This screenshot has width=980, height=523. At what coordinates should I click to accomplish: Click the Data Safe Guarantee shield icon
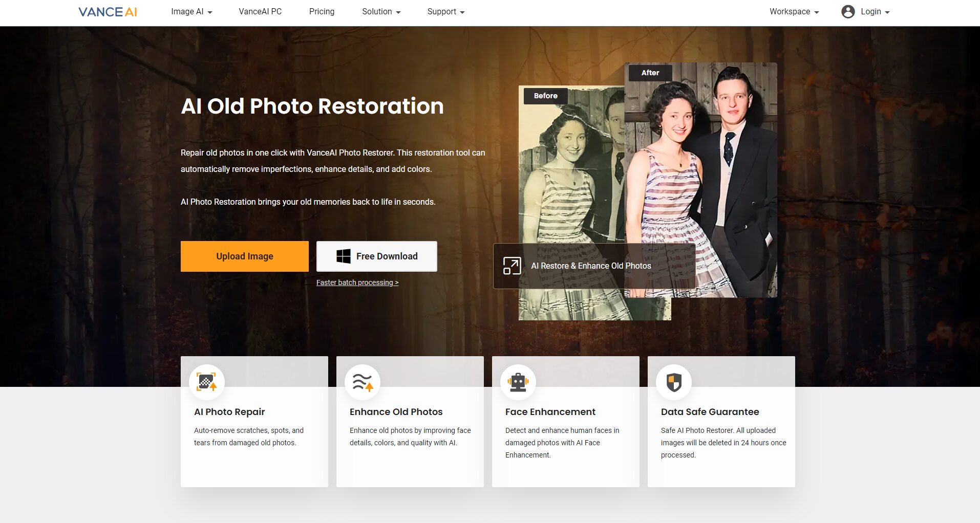pyautogui.click(x=674, y=382)
